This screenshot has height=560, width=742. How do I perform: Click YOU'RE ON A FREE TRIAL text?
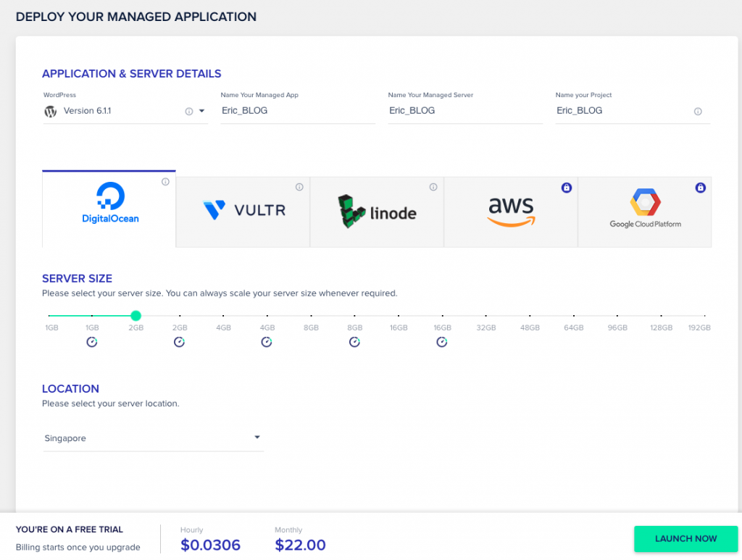pyautogui.click(x=69, y=530)
